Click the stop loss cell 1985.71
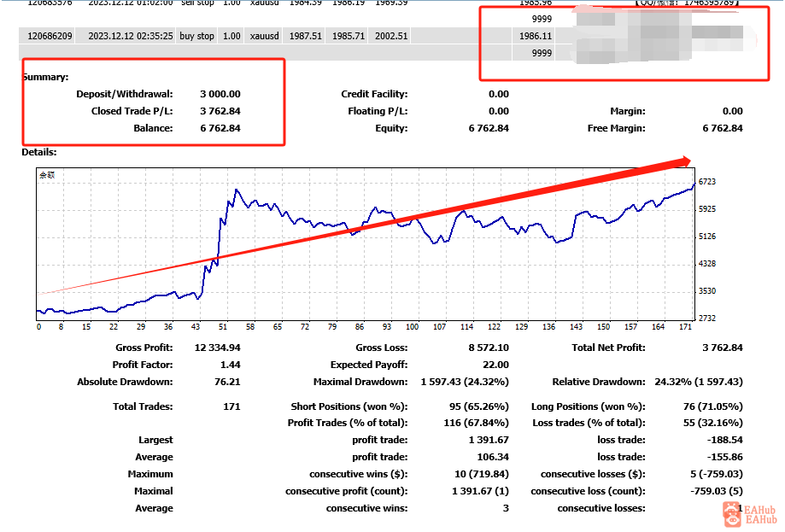The height and width of the screenshot is (532, 785). [x=349, y=36]
